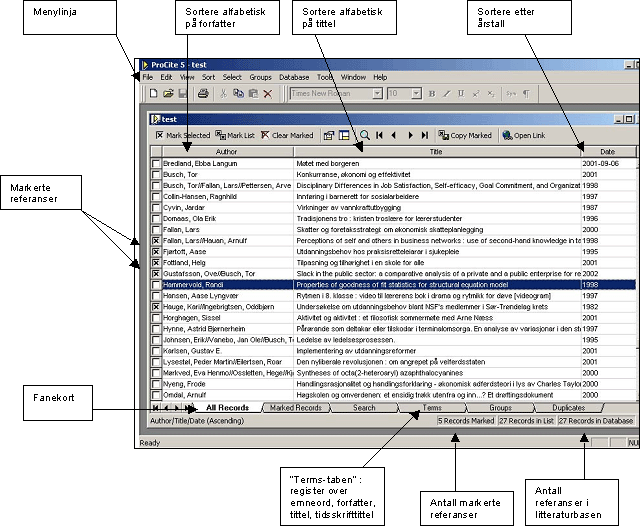
Task: Mark the Hammervold, Randi record checkbox
Action: tap(156, 285)
